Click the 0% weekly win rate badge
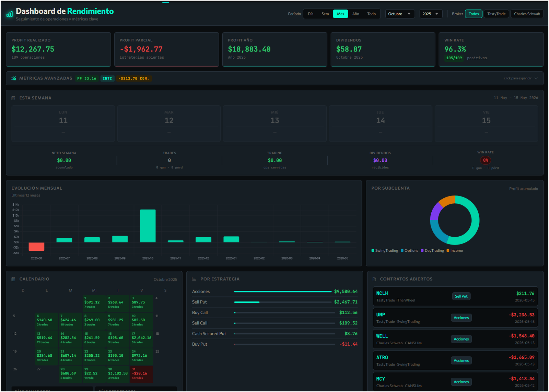 coord(486,161)
